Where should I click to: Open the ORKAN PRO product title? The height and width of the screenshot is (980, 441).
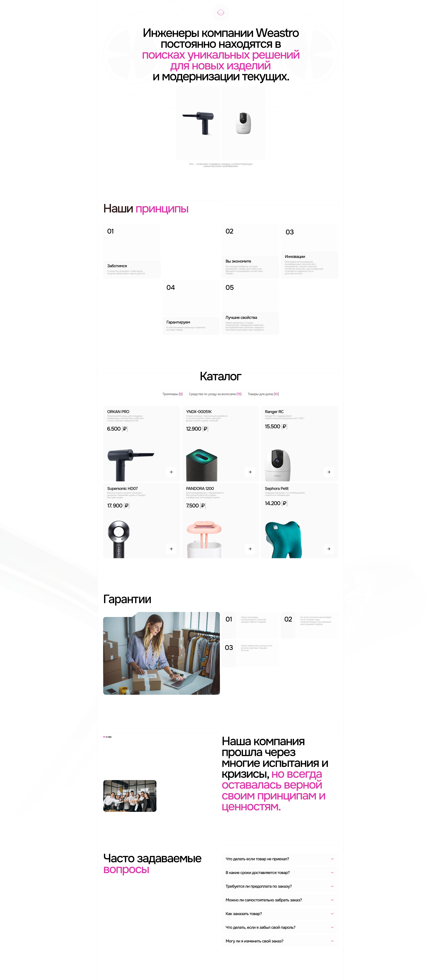[118, 412]
